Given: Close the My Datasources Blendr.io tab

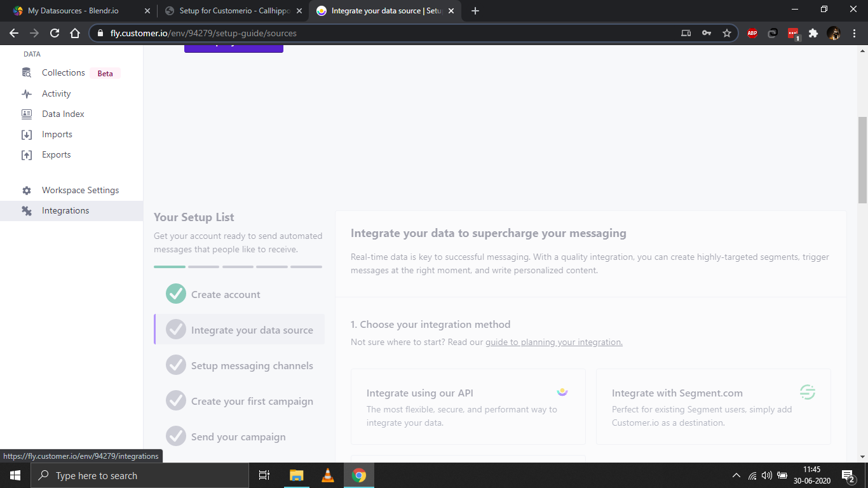Looking at the screenshot, I should (x=147, y=11).
